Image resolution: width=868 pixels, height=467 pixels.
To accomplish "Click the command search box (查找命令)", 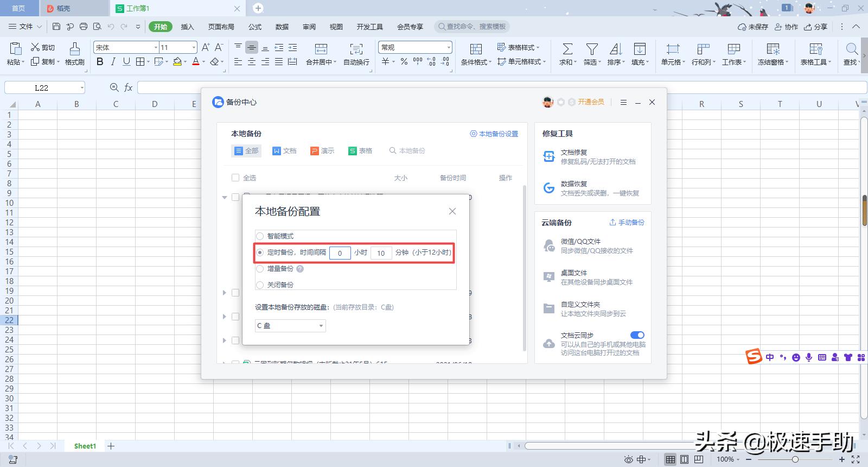I will click(x=472, y=27).
